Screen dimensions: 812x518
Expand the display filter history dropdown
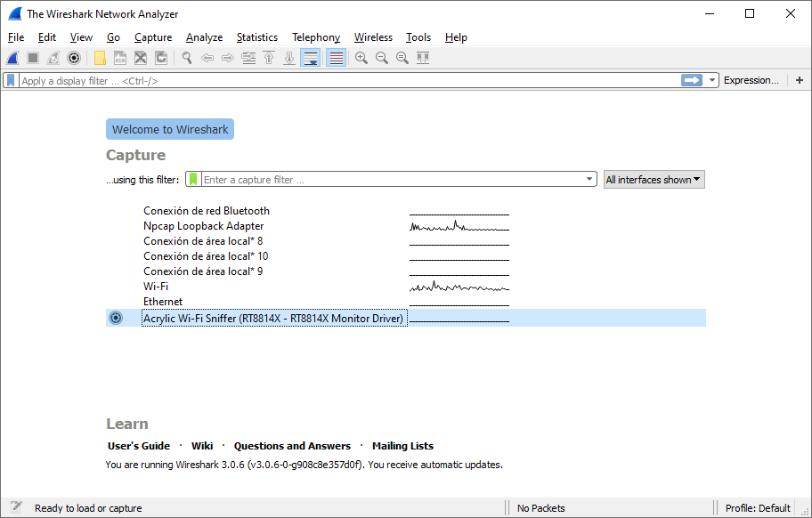point(712,80)
